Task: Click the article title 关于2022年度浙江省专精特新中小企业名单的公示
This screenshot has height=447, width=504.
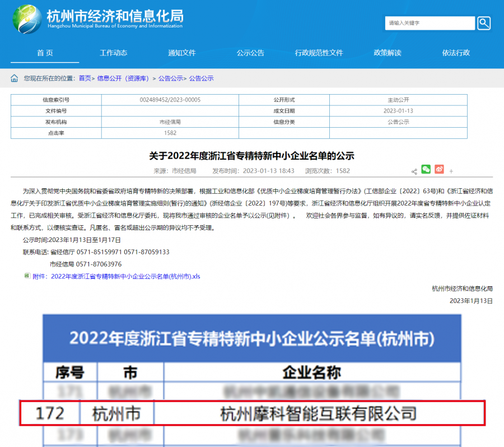Action: tap(251, 156)
